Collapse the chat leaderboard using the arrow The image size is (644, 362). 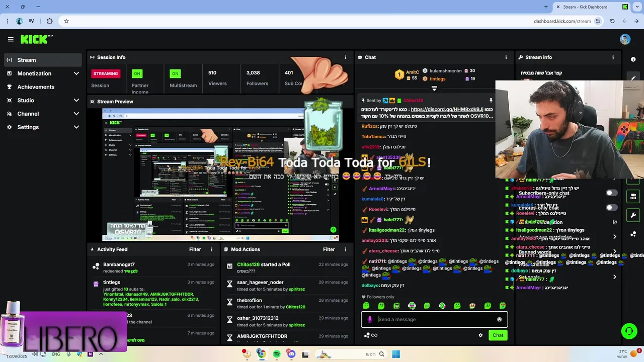coord(434,88)
